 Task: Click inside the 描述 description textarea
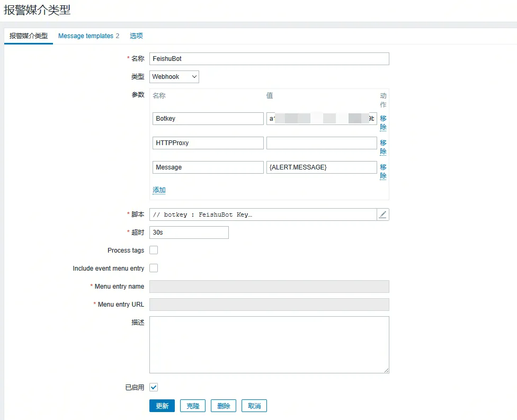269,345
